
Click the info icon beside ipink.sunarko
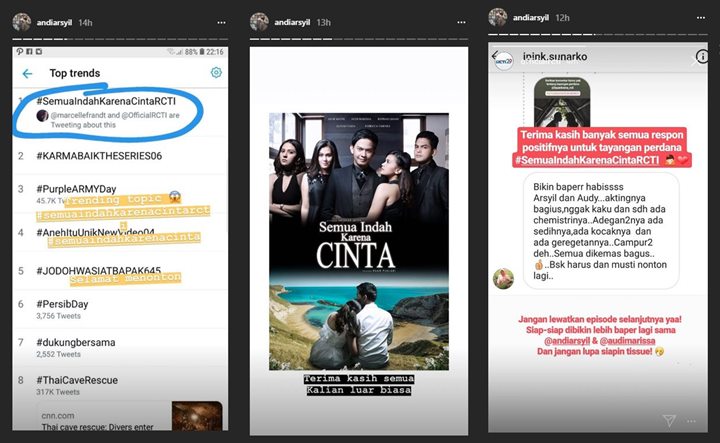click(702, 56)
